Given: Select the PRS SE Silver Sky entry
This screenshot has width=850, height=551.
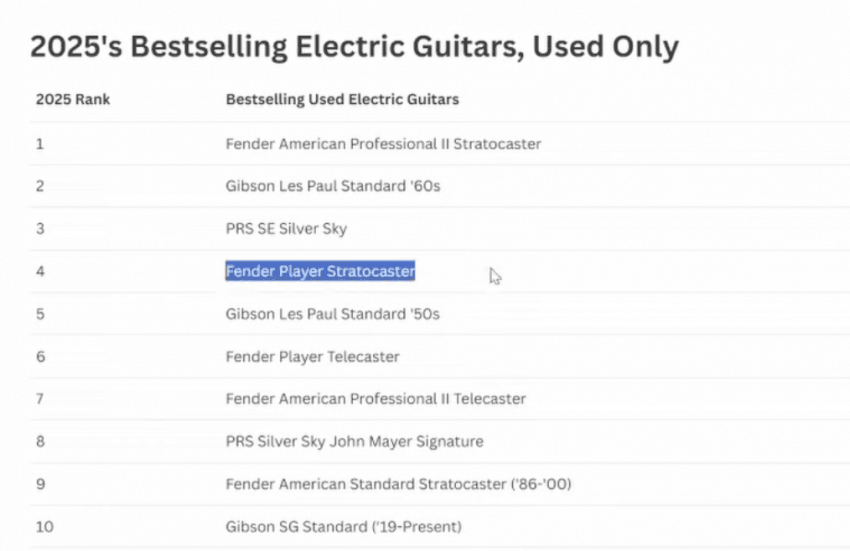Looking at the screenshot, I should click(286, 229).
